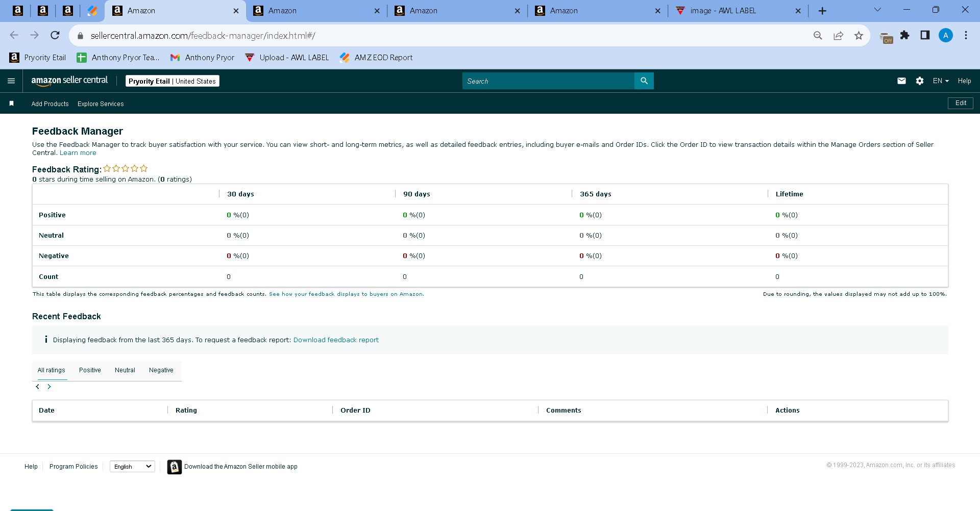
Task: Click Download feedback report link
Action: [336, 340]
